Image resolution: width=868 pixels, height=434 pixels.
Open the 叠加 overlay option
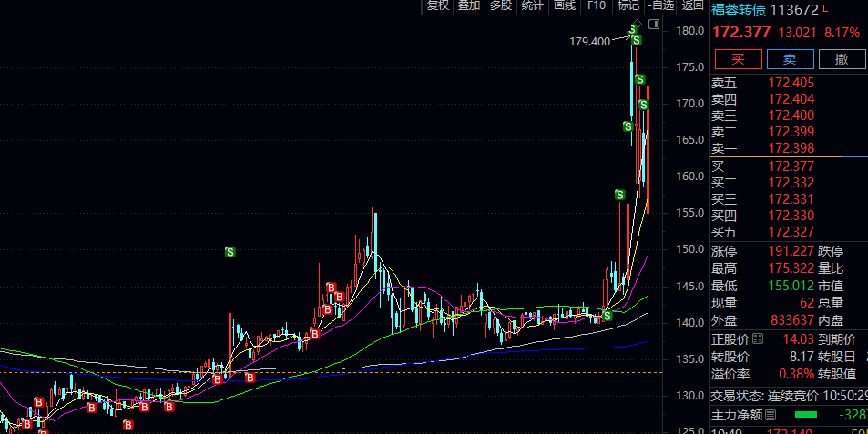(x=469, y=5)
